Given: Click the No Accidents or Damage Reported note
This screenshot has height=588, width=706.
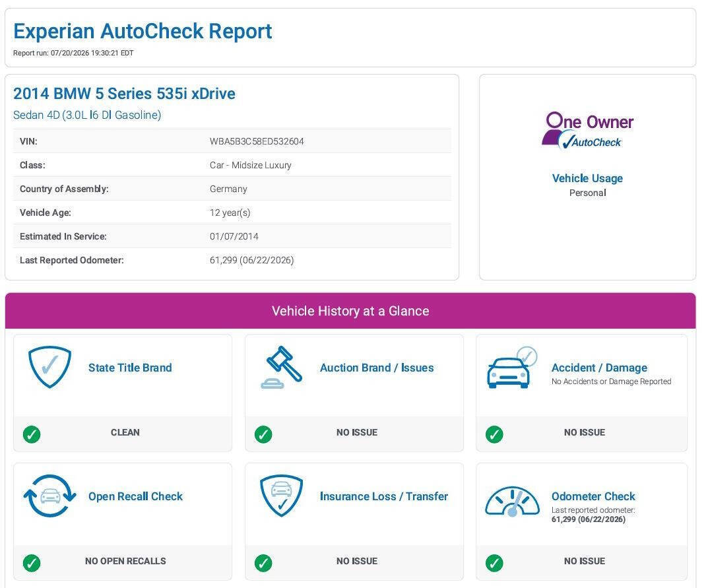Looking at the screenshot, I should 612,381.
